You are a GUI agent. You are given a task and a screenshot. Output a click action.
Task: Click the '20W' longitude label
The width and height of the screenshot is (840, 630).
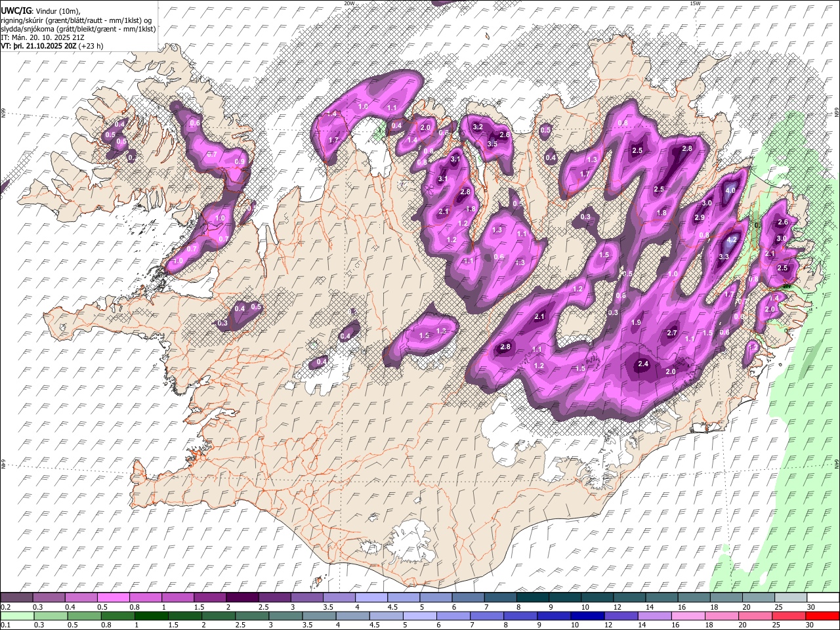[x=349, y=3]
